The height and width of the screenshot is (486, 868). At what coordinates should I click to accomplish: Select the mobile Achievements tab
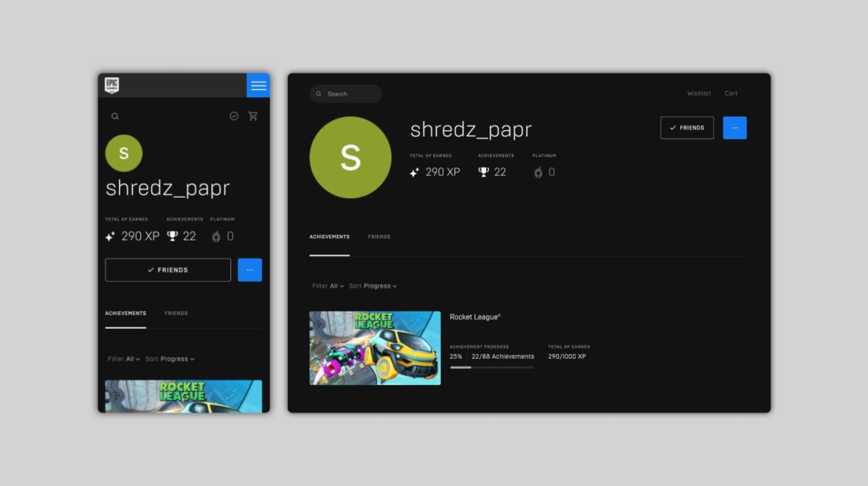tap(125, 314)
